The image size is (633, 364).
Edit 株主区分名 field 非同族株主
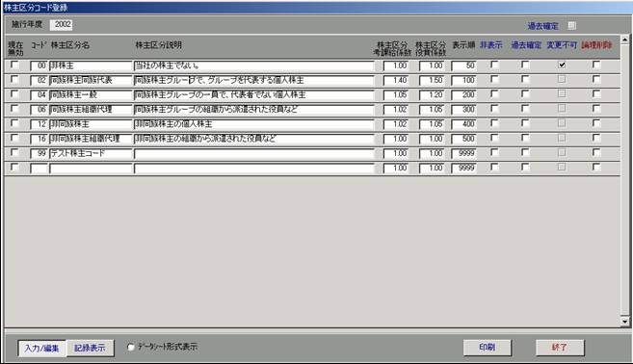[x=91, y=124]
